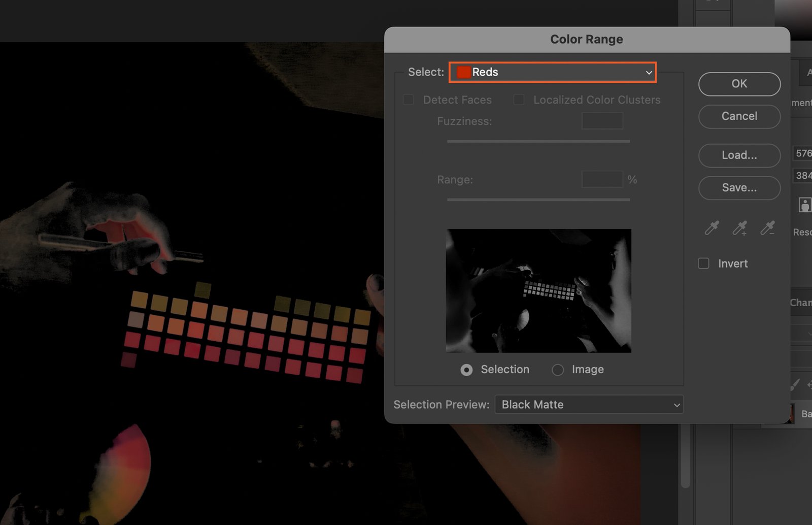Screen dimensions: 812x525
Task: Open the Select dropdown showing Reds
Action: point(553,72)
